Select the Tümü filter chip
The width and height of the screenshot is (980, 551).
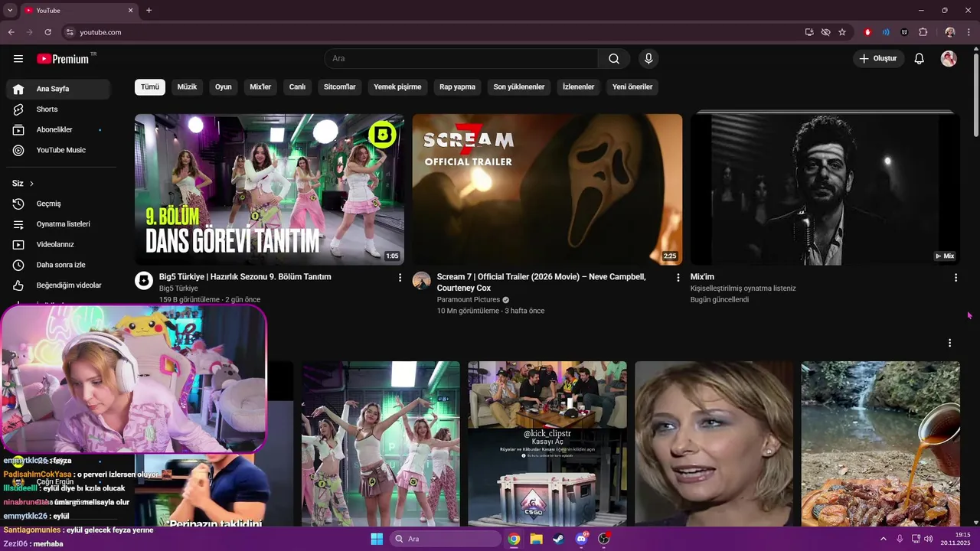(x=150, y=87)
